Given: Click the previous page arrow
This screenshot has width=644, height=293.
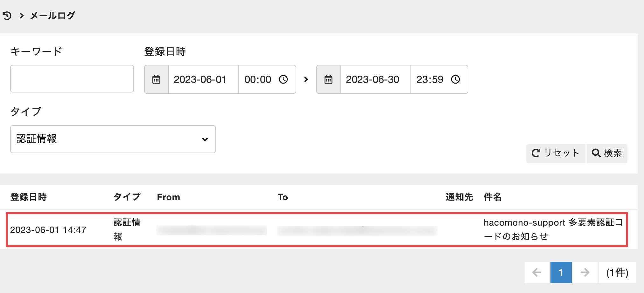Looking at the screenshot, I should tap(537, 272).
